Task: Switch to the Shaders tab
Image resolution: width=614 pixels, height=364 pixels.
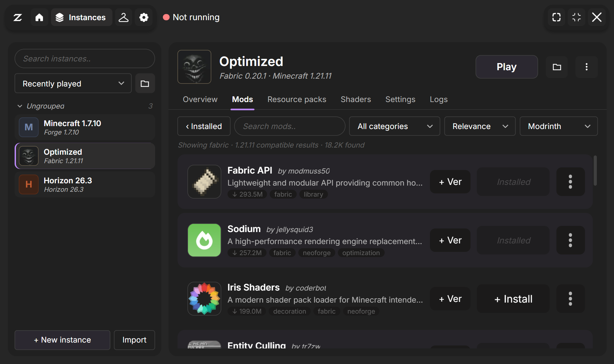Action: point(356,99)
